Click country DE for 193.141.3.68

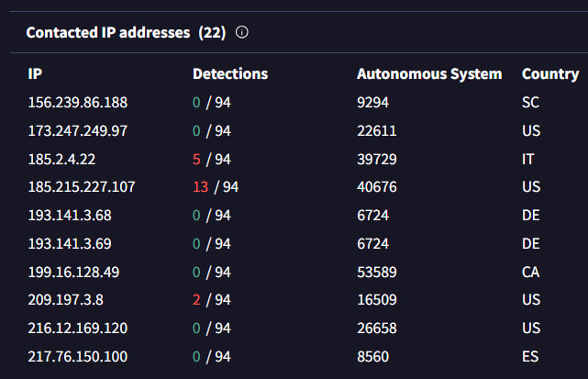531,216
